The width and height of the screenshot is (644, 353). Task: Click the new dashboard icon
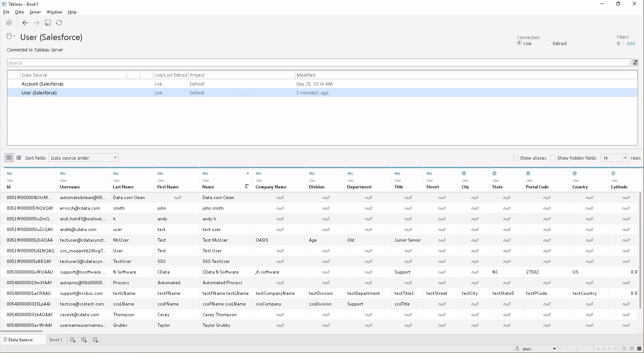[84, 340]
